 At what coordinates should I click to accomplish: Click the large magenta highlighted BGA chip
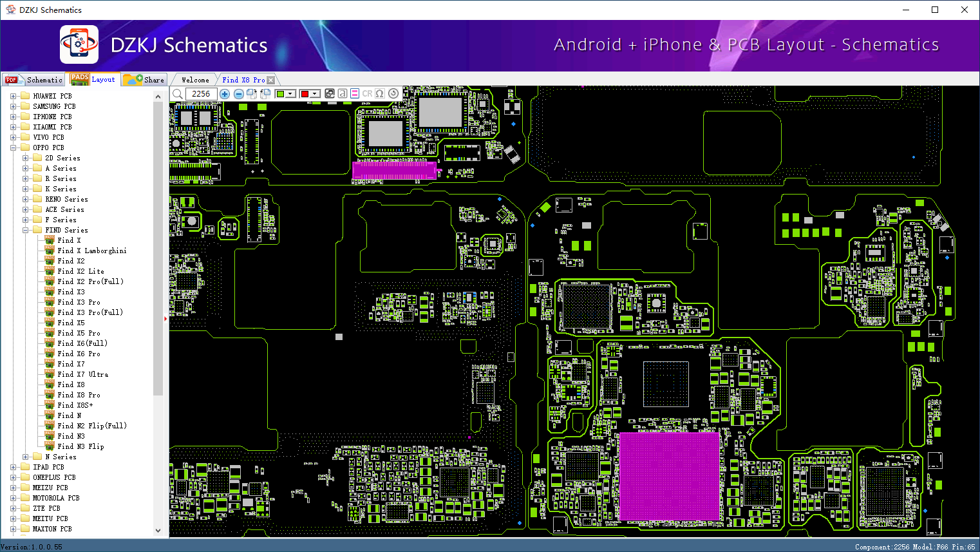pyautogui.click(x=669, y=476)
